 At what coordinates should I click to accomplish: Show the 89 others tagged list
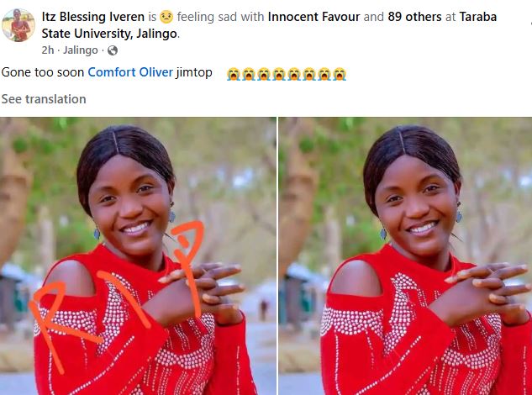417,16
